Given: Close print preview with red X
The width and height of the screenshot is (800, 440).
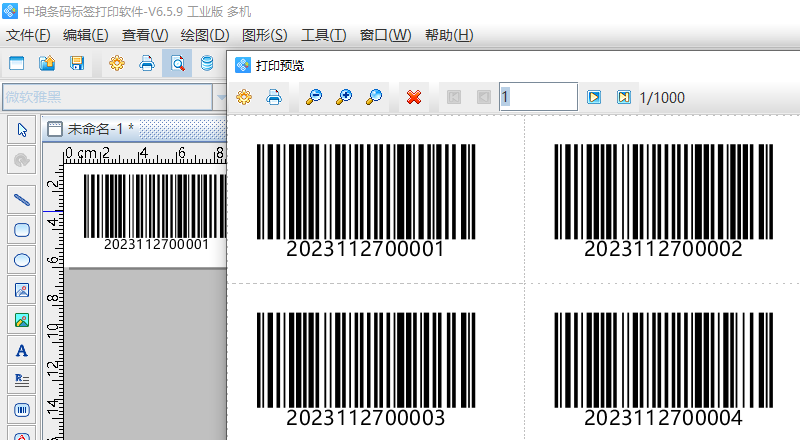Looking at the screenshot, I should click(414, 97).
